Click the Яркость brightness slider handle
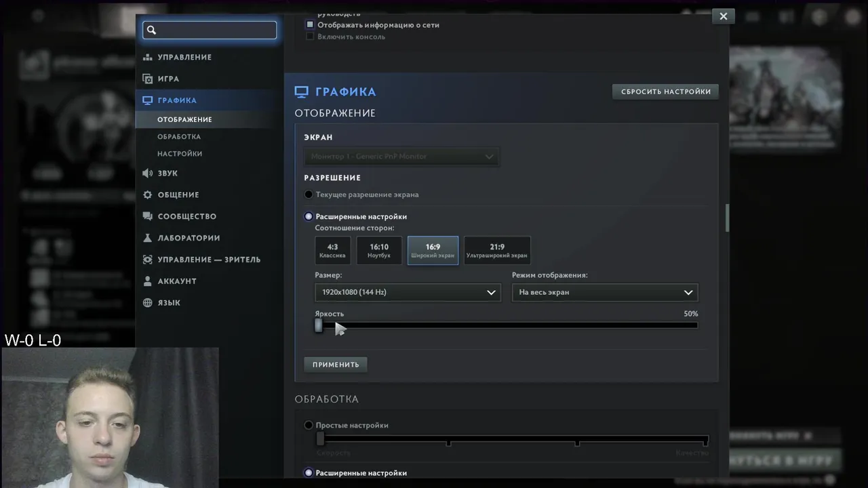Viewport: 868px width, 488px height. (x=318, y=325)
